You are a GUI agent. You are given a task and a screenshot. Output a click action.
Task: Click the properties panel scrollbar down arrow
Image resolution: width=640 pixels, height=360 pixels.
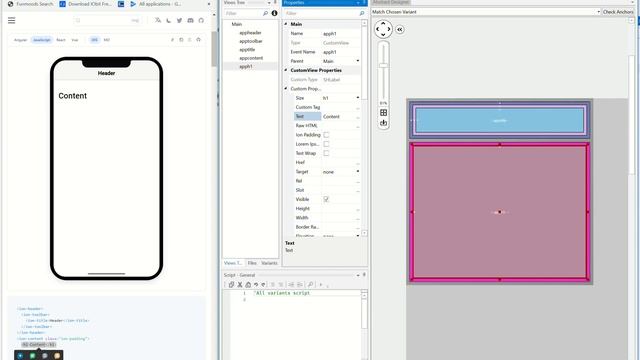[x=364, y=233]
